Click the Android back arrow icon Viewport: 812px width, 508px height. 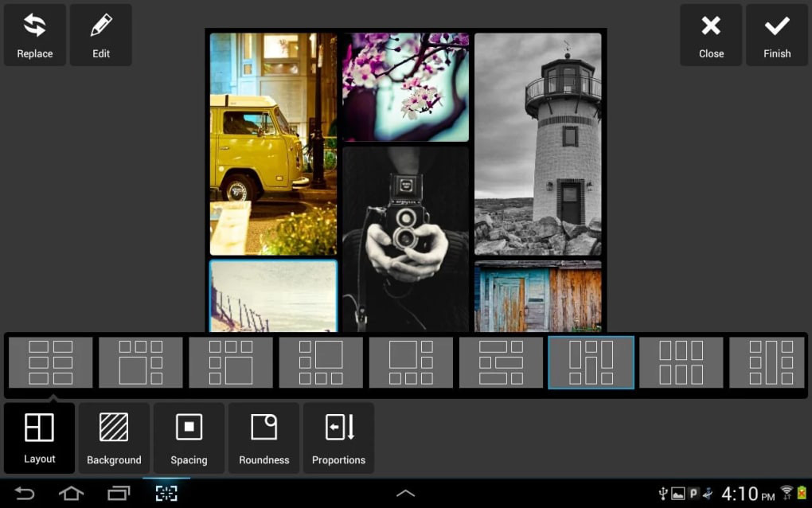(25, 494)
